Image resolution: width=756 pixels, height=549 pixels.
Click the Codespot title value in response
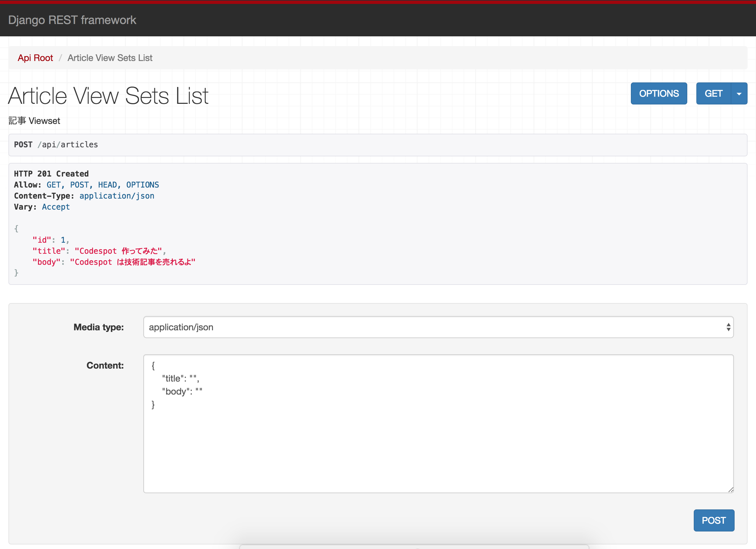[x=118, y=251]
